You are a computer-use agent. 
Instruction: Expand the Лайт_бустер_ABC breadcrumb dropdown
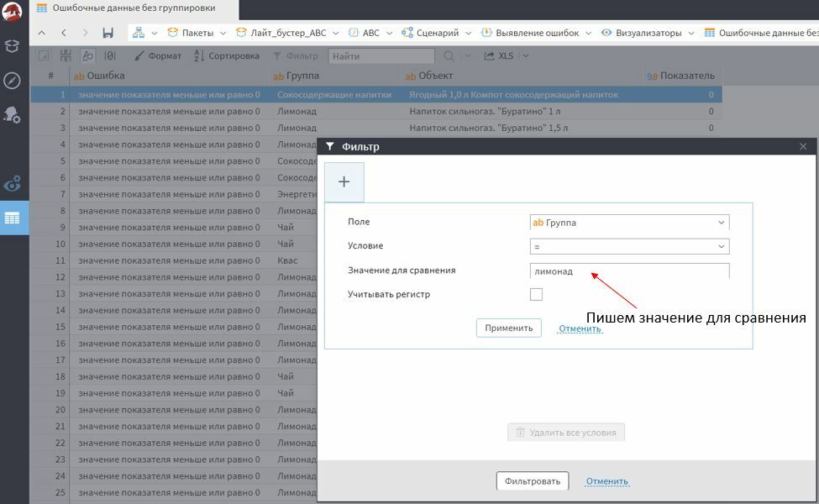335,33
